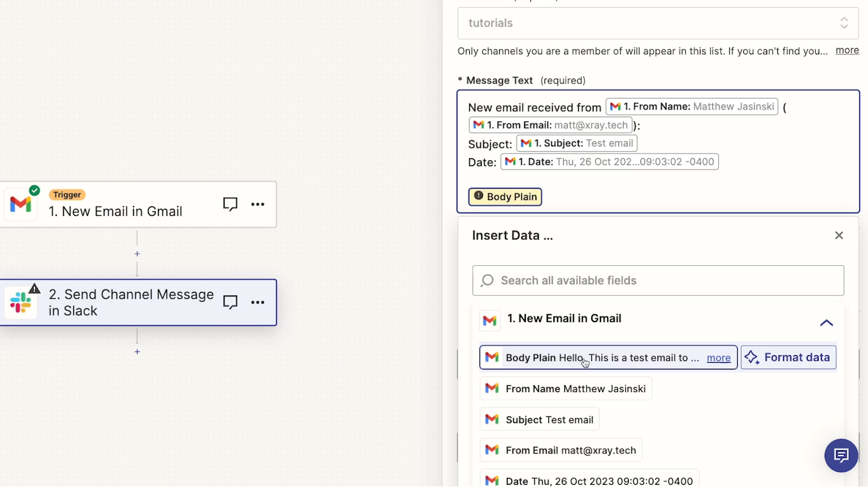Click the Subject pill in Message Text
The width and height of the screenshot is (868, 488).
click(577, 143)
